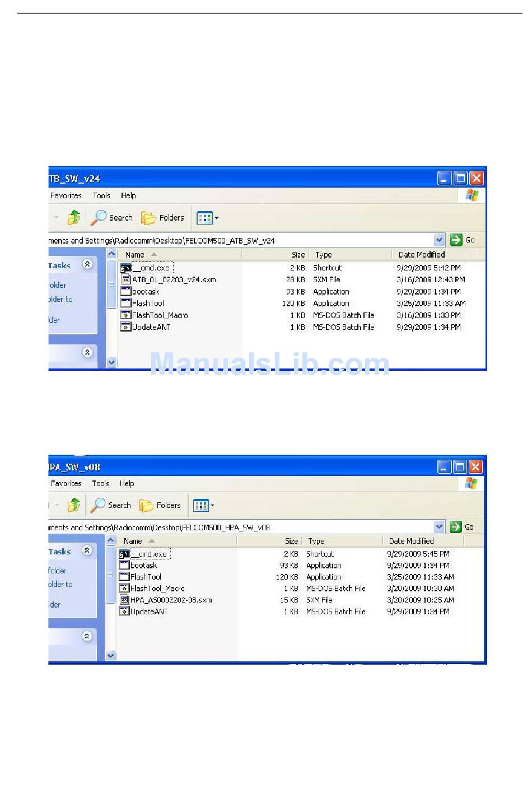Click Windows flag logo in ATB_SW_v24 window
Image resolution: width=532 pixels, height=789 pixels.
click(x=472, y=195)
